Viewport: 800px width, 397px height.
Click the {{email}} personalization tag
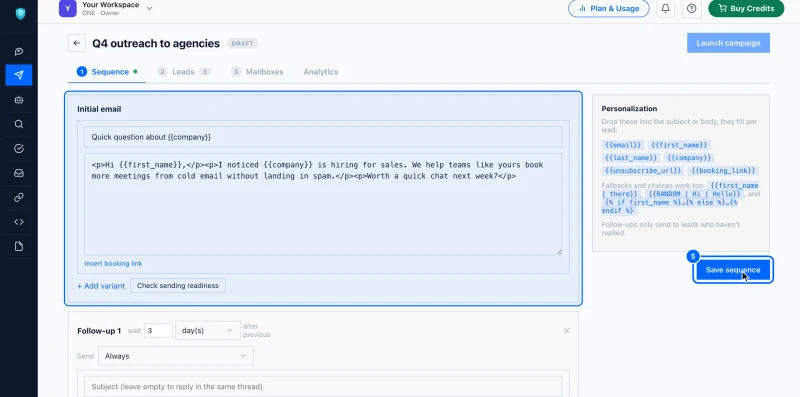coord(622,145)
